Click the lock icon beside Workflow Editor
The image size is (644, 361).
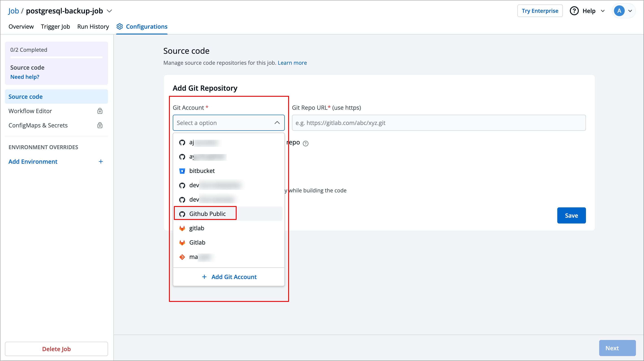tap(100, 111)
